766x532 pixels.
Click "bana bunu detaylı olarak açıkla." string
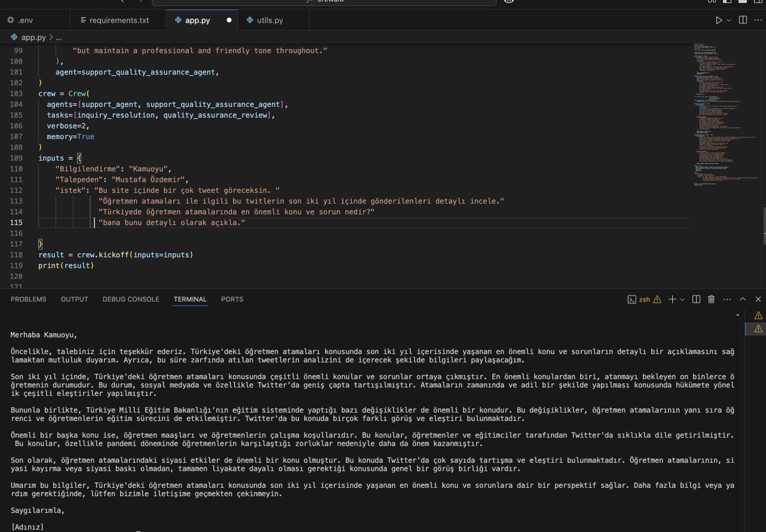172,223
